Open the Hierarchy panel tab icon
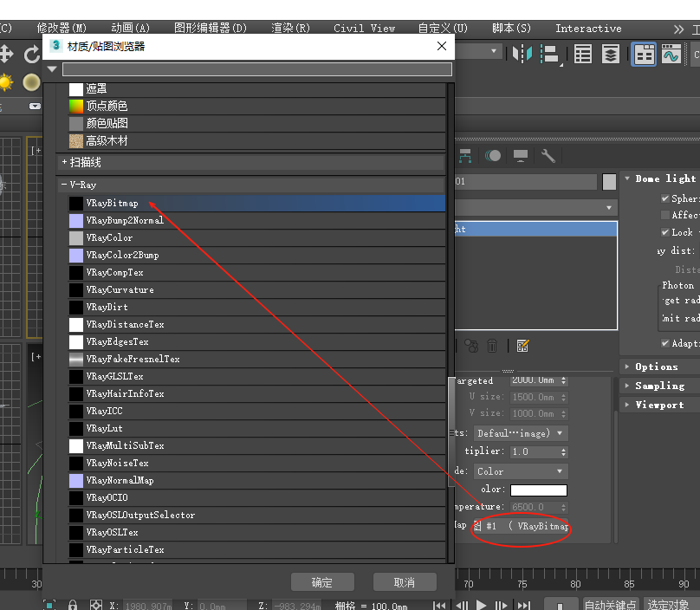 pyautogui.click(x=465, y=156)
